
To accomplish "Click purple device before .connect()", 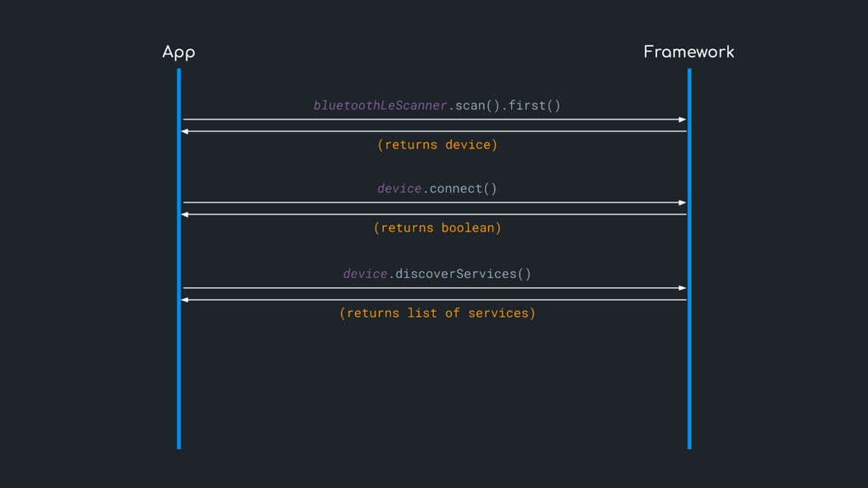I will point(399,188).
